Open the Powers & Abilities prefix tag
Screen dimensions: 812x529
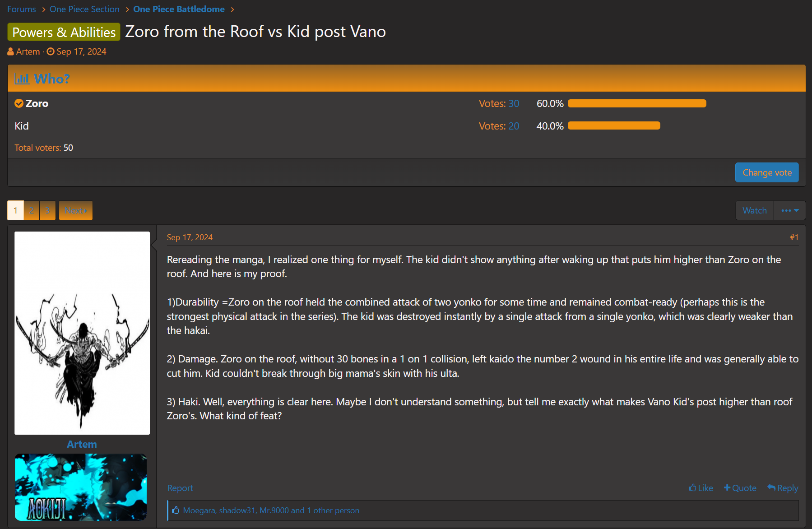[64, 32]
